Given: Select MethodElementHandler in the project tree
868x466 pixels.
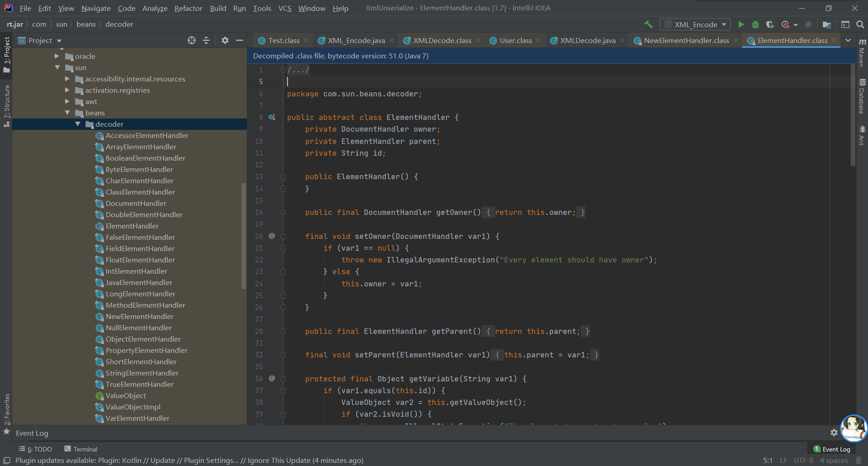Looking at the screenshot, I should tap(145, 305).
